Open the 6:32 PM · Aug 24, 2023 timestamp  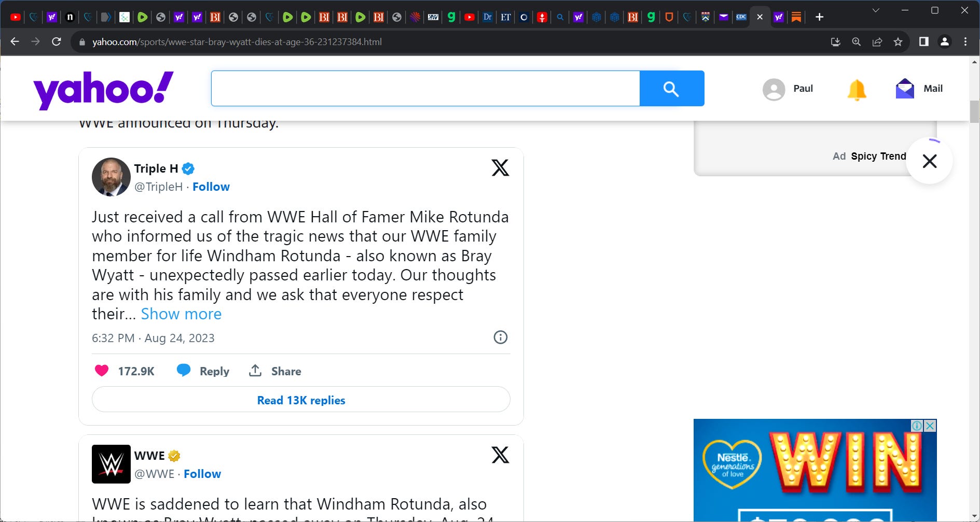[x=153, y=338]
